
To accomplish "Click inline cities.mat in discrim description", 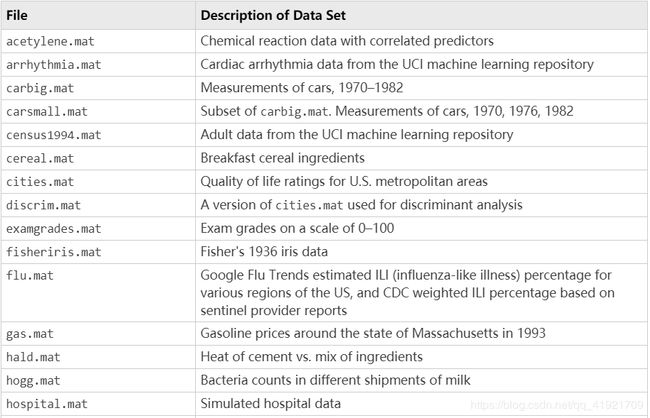I will click(x=309, y=205).
